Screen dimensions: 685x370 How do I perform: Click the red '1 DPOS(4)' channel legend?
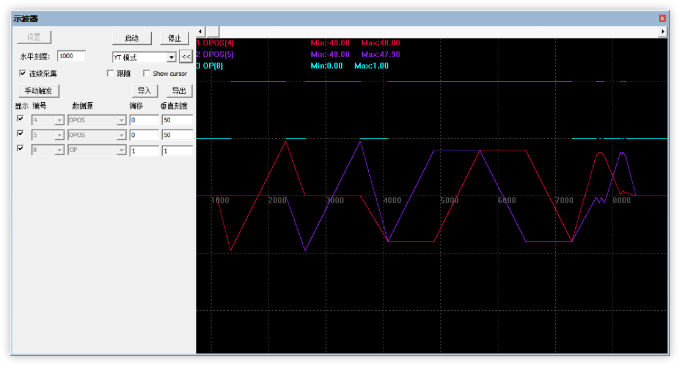pyautogui.click(x=215, y=43)
